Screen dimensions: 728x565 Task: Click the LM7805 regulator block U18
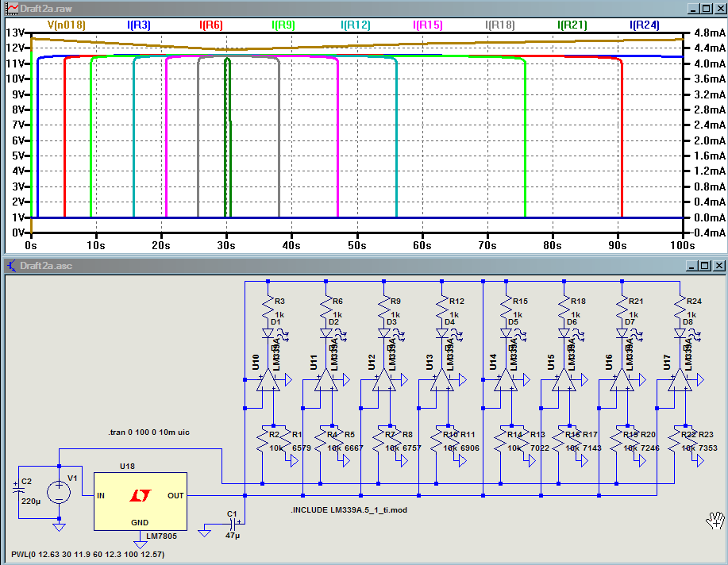tap(141, 502)
